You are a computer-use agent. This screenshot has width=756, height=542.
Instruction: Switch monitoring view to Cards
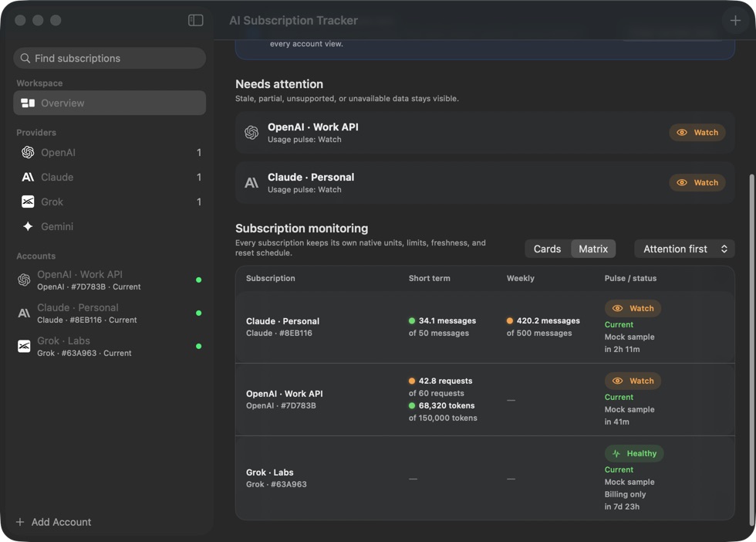pos(547,249)
